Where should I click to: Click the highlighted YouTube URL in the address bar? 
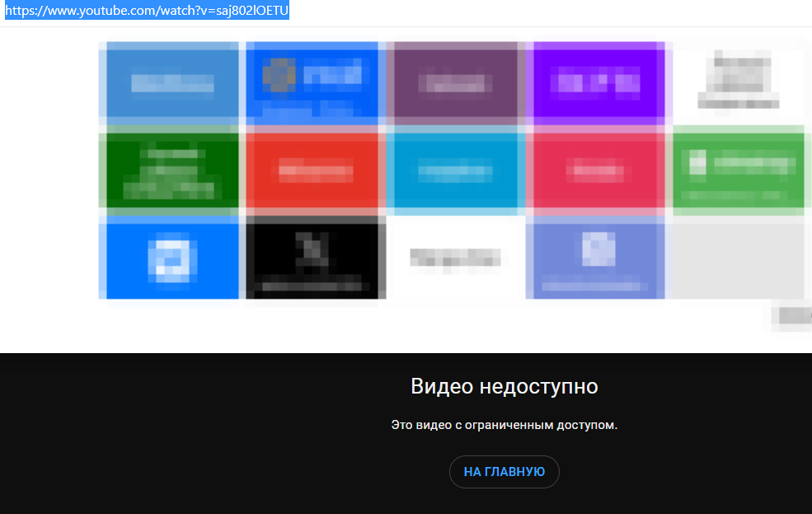pos(145,11)
